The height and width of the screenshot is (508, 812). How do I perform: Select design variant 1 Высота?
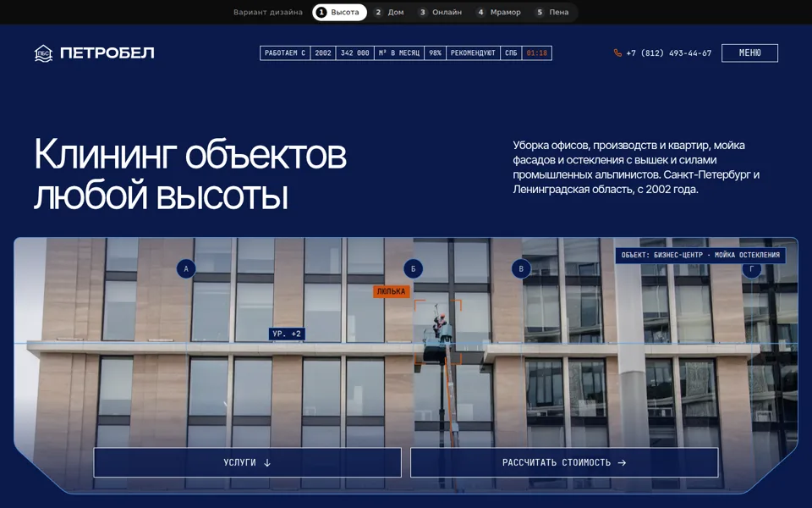[340, 12]
